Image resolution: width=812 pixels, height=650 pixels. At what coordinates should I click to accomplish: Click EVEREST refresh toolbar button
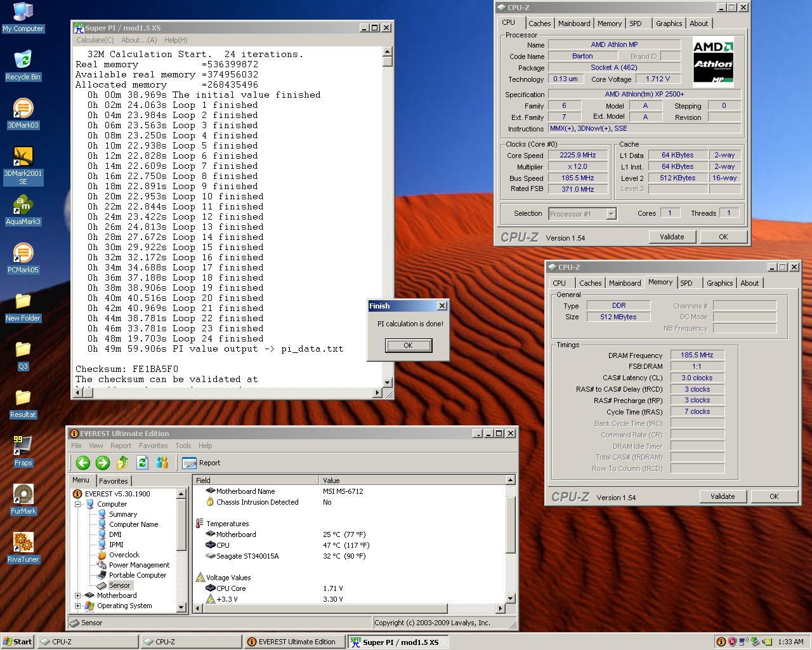point(142,463)
